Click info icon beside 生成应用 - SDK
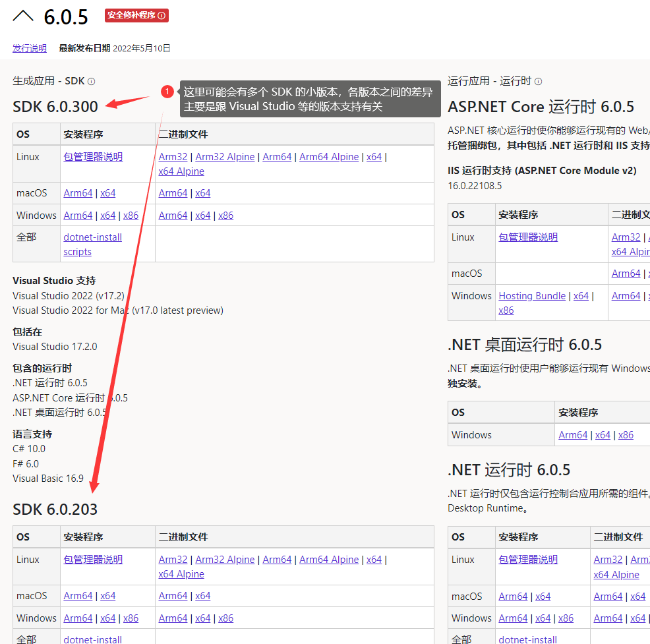Viewport: 650px width, 644px height. [92, 81]
